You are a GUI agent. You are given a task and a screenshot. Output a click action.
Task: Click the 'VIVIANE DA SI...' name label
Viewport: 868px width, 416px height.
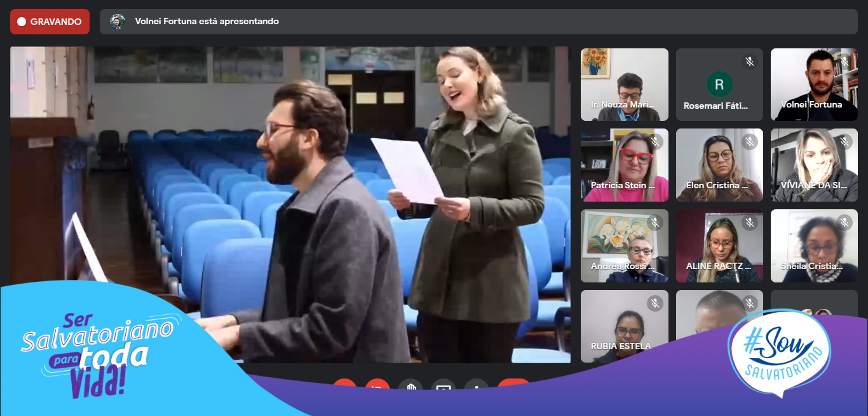click(x=813, y=186)
